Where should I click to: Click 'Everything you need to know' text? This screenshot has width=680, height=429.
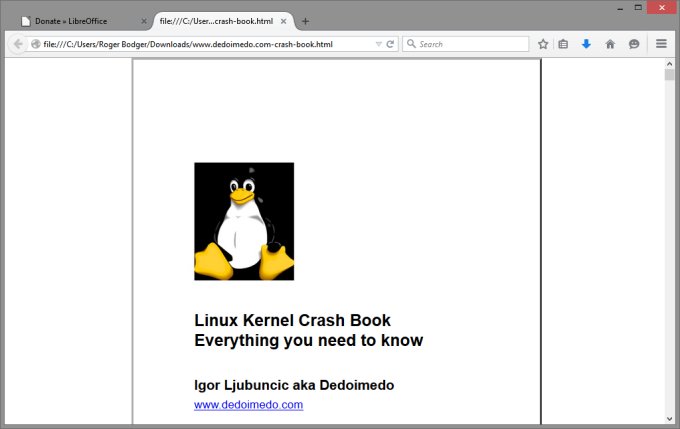pyautogui.click(x=308, y=341)
